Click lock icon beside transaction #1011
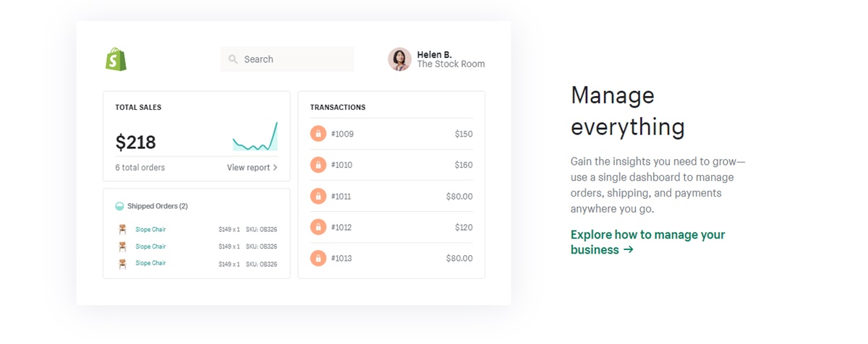Image resolution: width=868 pixels, height=344 pixels. coord(318,196)
